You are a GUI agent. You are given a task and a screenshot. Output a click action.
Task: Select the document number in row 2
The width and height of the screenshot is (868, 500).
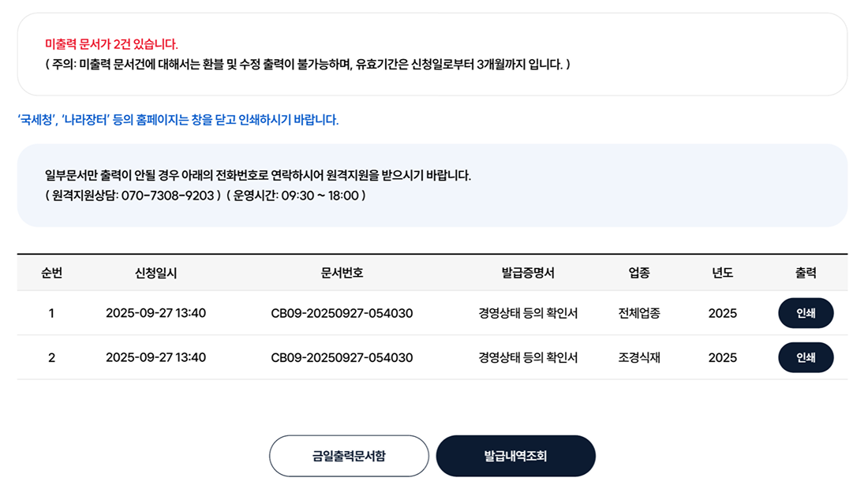coord(342,357)
